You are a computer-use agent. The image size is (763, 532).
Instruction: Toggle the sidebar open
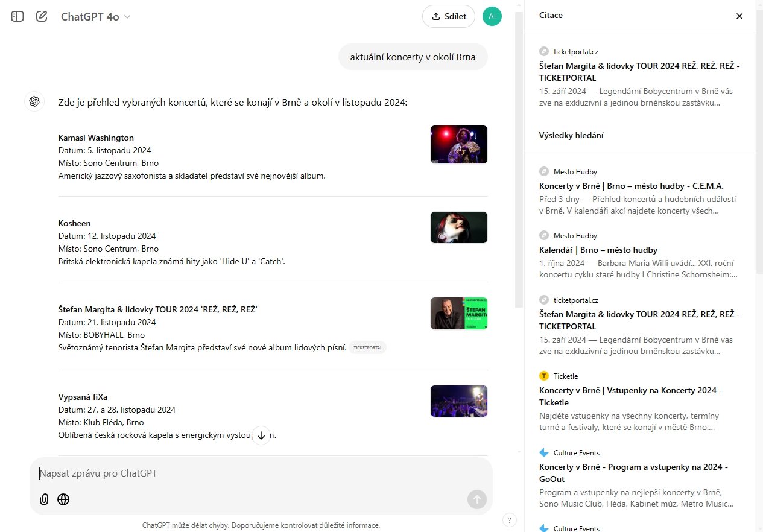coord(17,16)
